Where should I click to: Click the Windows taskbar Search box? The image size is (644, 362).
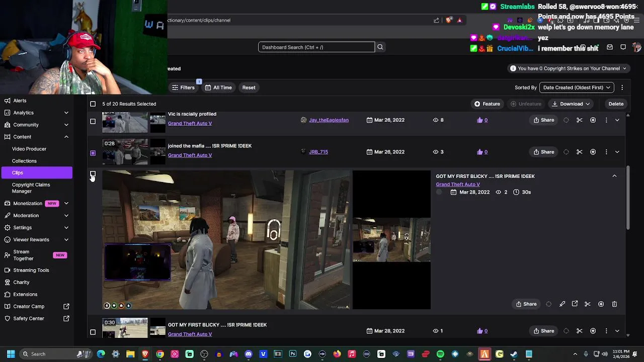[56, 354]
